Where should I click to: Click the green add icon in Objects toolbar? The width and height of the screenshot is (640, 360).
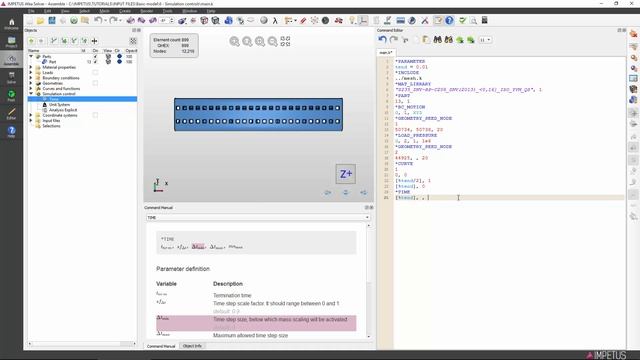pyautogui.click(x=31, y=41)
